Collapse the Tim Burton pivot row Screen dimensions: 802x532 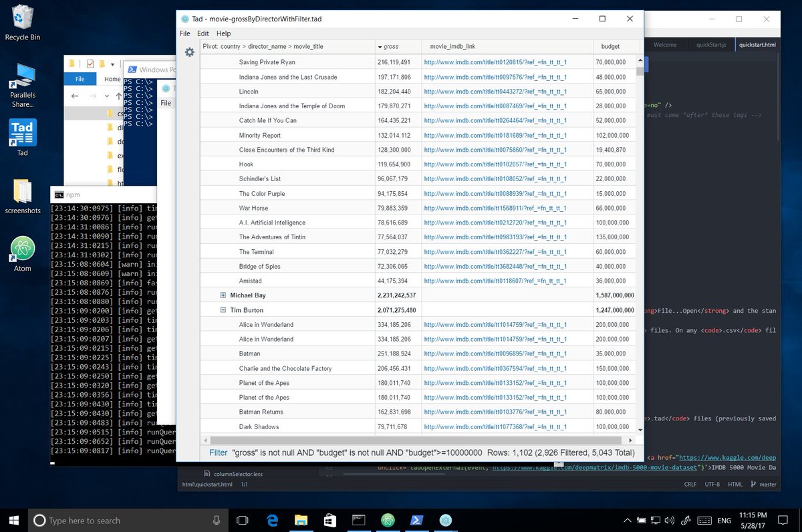click(x=223, y=310)
